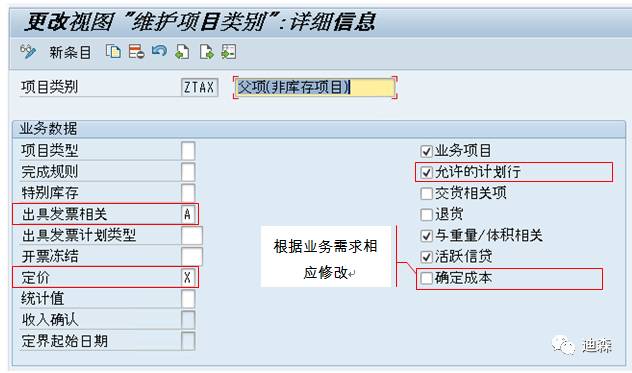Click the item description field 父项(非库存项目)

(x=315, y=87)
